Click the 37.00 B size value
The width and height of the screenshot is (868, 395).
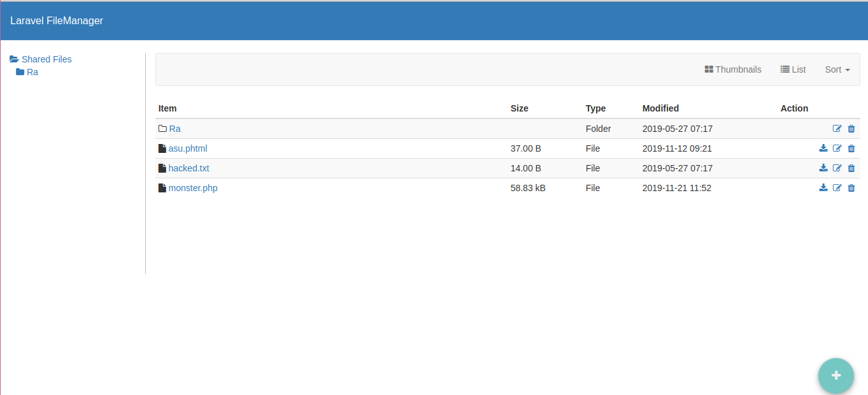(526, 148)
